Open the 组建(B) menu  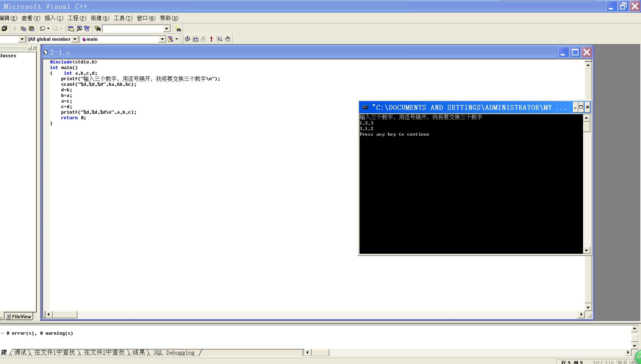(100, 18)
